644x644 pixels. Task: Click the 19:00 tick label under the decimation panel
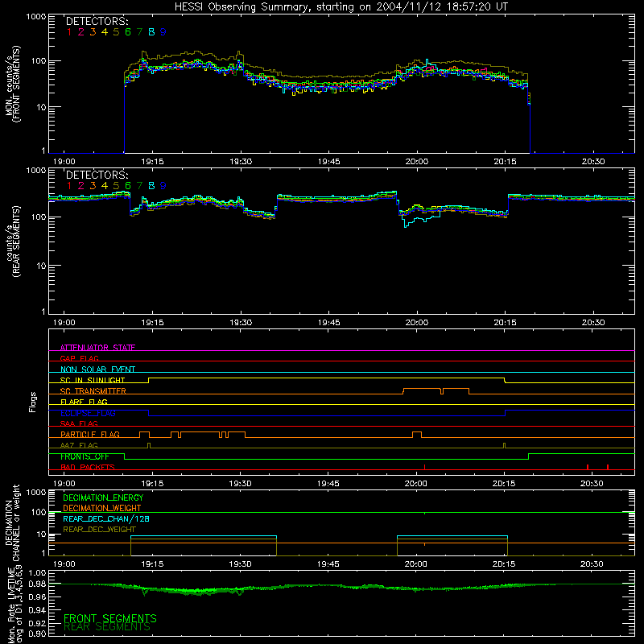tap(64, 564)
